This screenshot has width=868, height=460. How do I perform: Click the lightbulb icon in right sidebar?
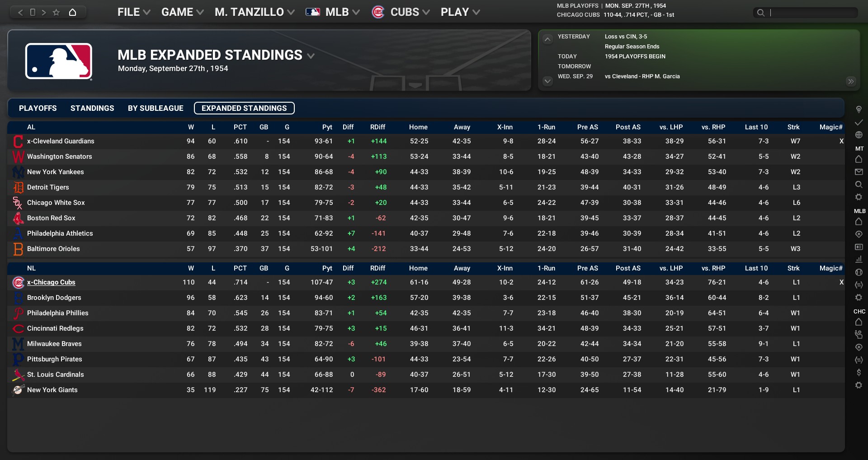pos(859,109)
